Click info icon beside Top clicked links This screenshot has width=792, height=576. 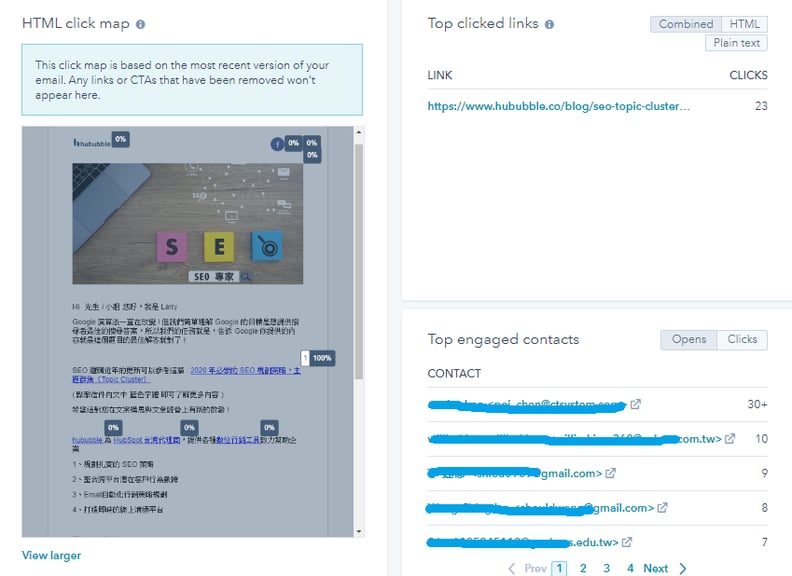(549, 24)
